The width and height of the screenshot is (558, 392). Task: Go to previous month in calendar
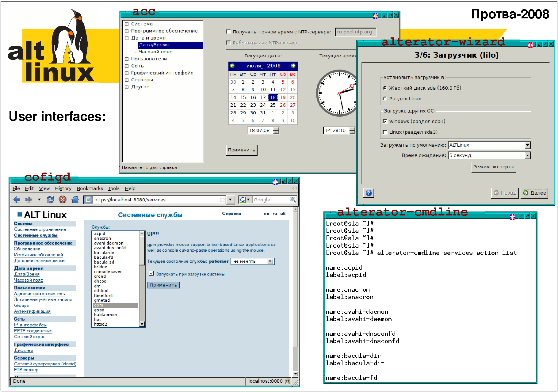tap(232, 66)
